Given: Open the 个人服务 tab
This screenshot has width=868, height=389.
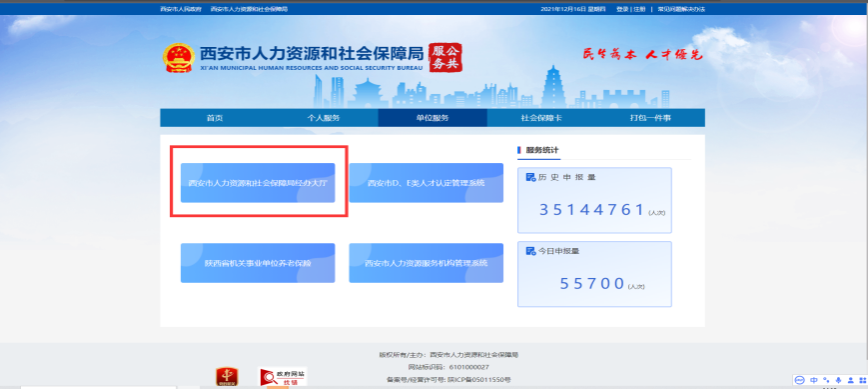Looking at the screenshot, I should coord(324,118).
